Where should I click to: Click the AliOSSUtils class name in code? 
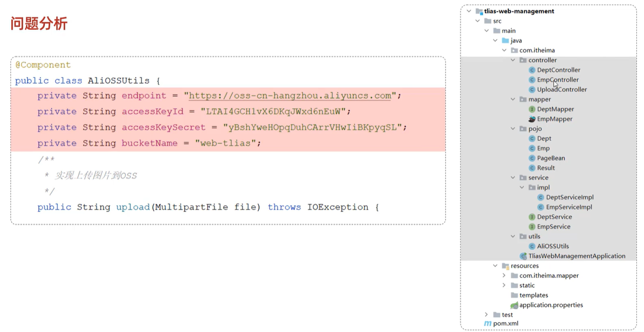pos(119,81)
